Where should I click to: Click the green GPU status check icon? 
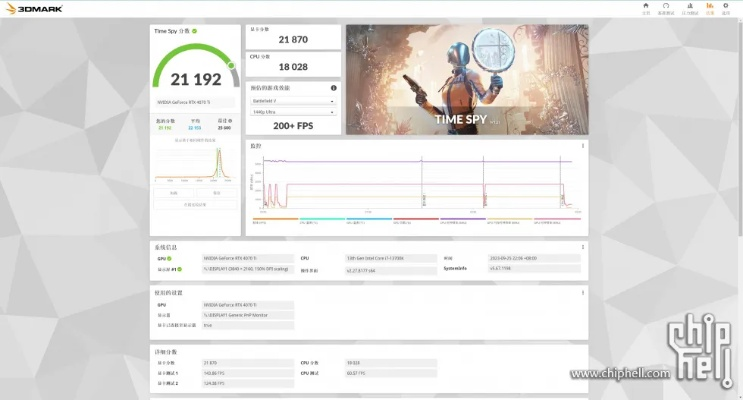click(x=169, y=258)
